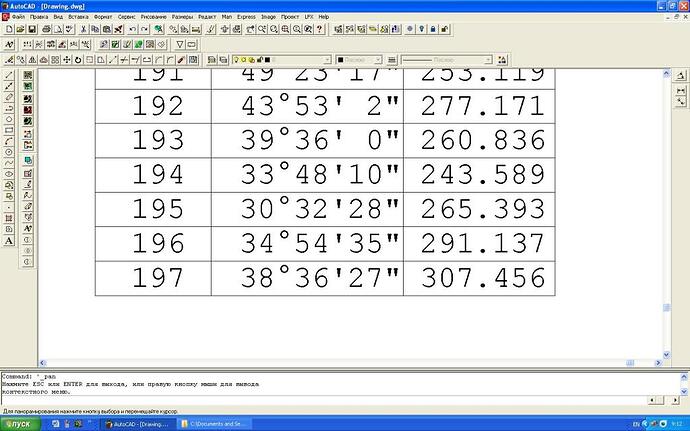Image resolution: width=690 pixels, height=431 pixels.
Task: Open the color control dropdown
Action: click(378, 60)
